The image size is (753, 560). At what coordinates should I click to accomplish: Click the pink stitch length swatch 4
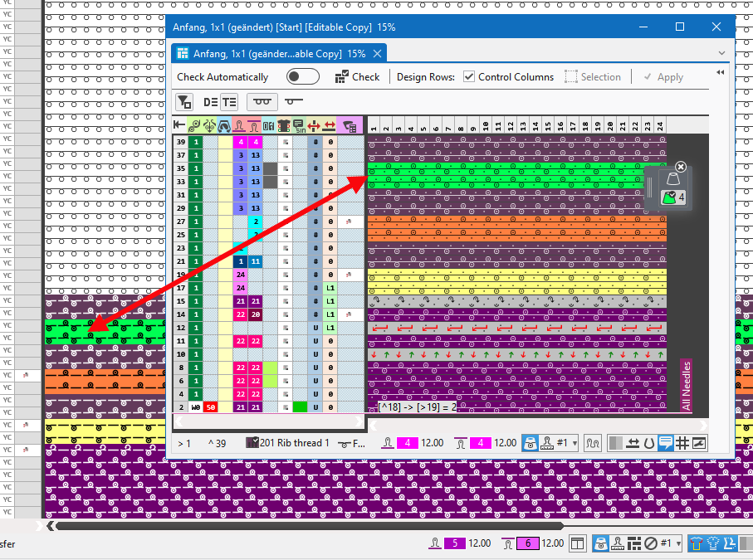click(x=408, y=443)
